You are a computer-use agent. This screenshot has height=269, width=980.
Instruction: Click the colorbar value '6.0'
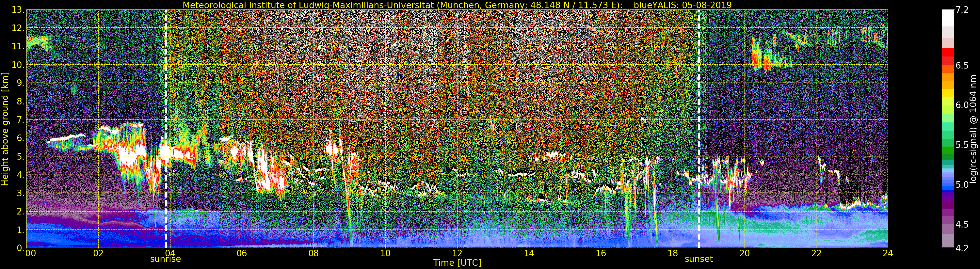[962, 105]
